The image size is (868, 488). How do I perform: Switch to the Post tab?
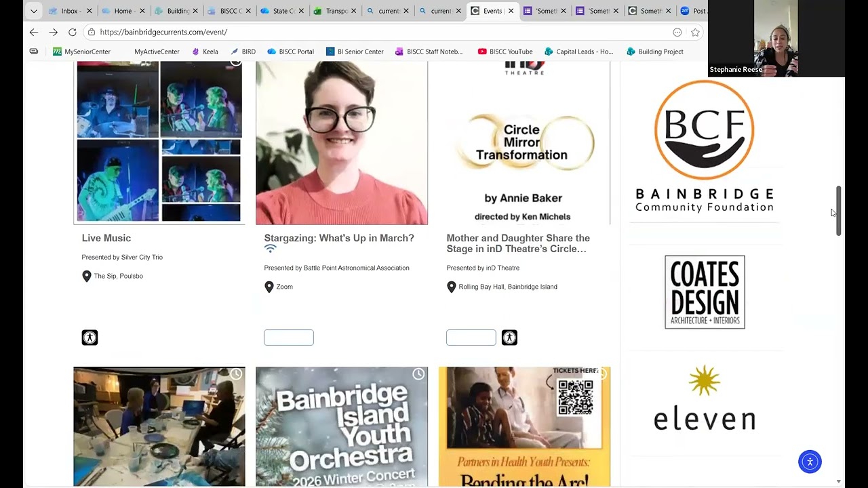693,11
